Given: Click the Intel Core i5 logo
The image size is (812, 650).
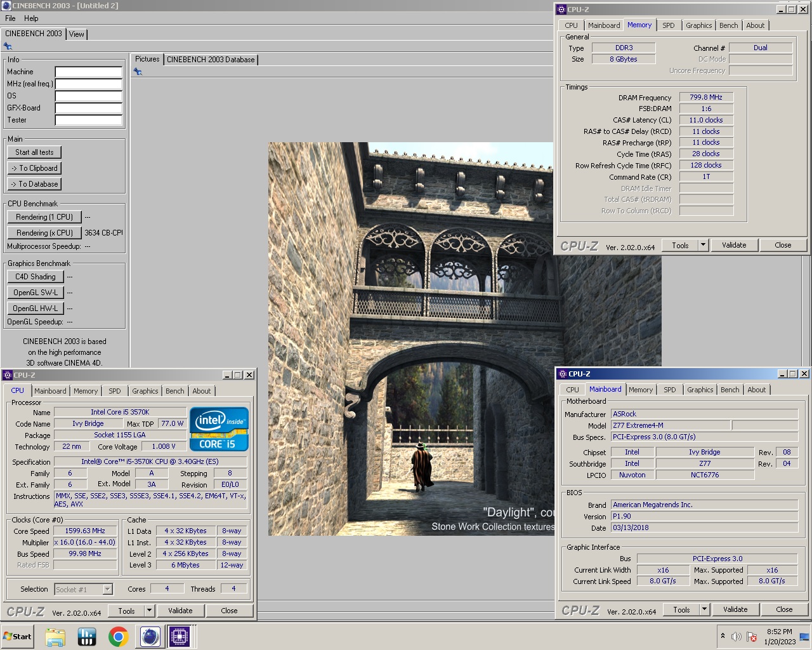Looking at the screenshot, I should (x=219, y=429).
